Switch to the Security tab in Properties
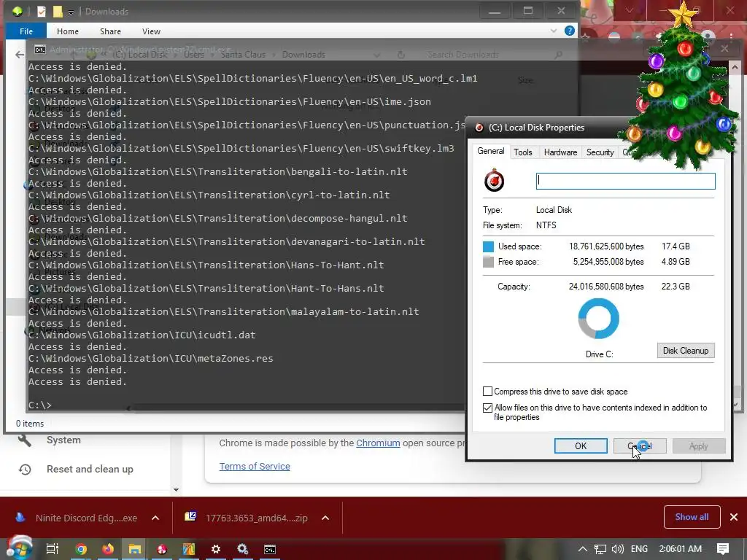This screenshot has height=560, width=747. [x=600, y=152]
